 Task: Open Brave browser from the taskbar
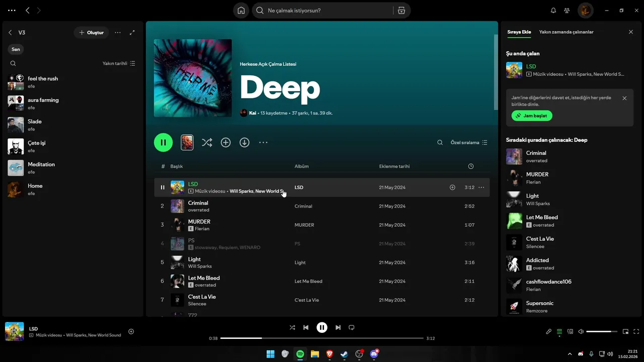330,354
